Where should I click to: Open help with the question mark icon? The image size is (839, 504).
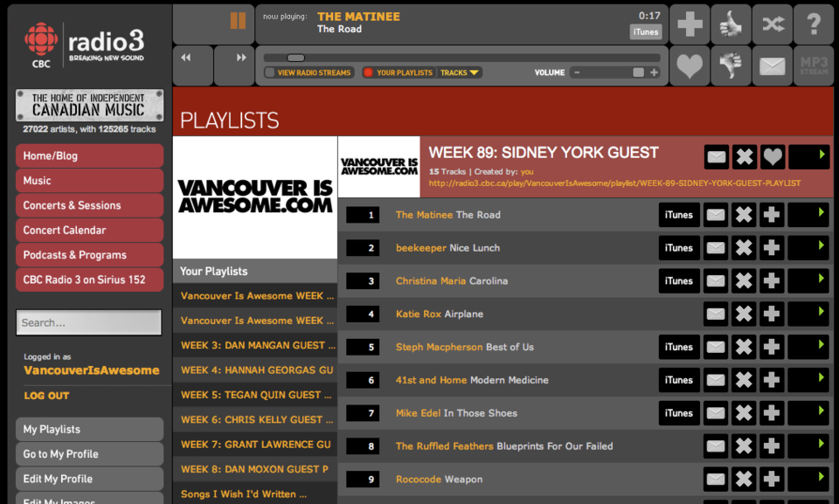click(x=814, y=24)
